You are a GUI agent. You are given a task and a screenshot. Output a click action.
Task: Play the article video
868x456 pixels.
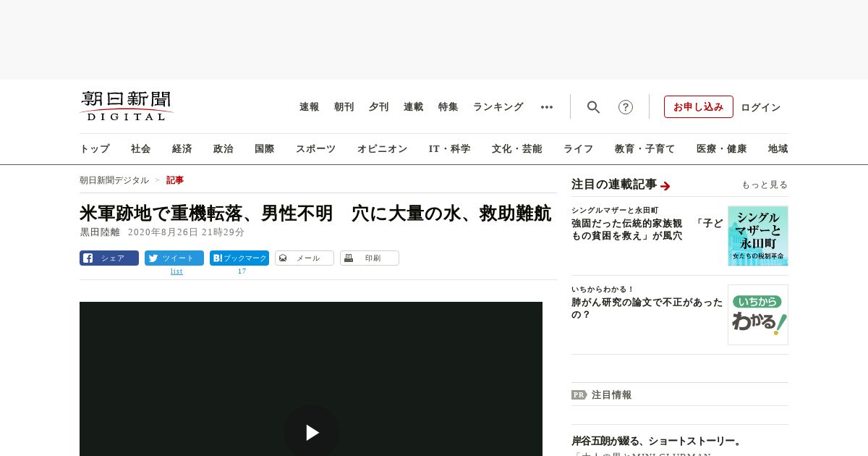311,432
